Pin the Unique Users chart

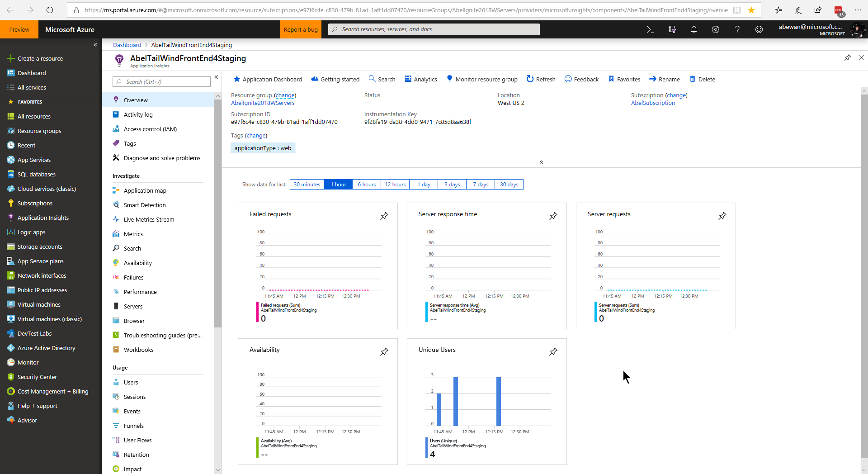(553, 352)
